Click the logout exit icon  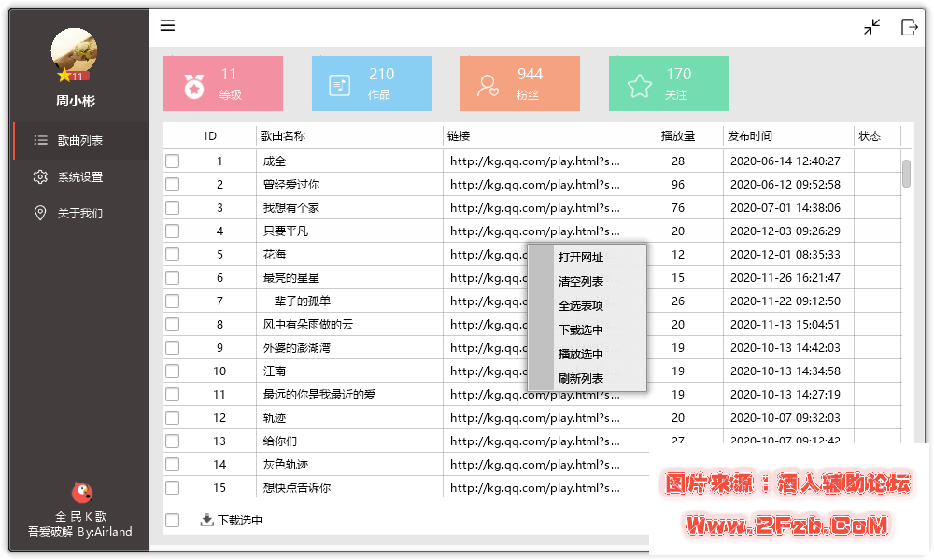point(909,27)
